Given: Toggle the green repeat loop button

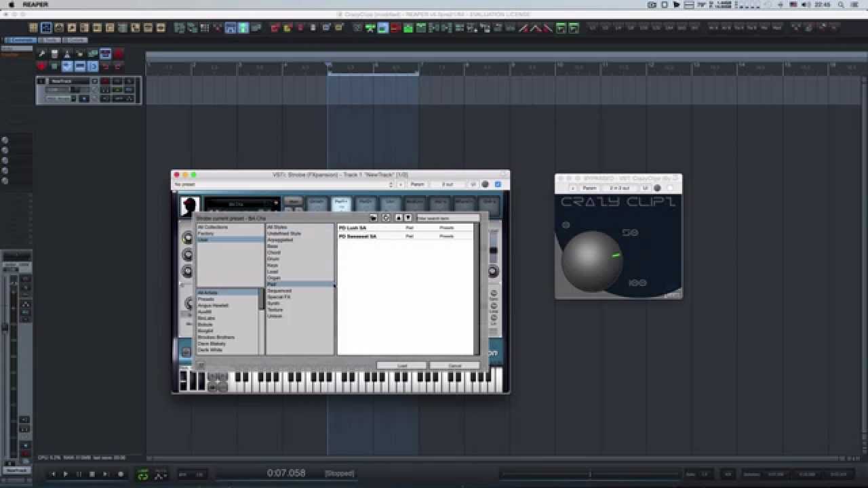Looking at the screenshot, I should click(142, 474).
